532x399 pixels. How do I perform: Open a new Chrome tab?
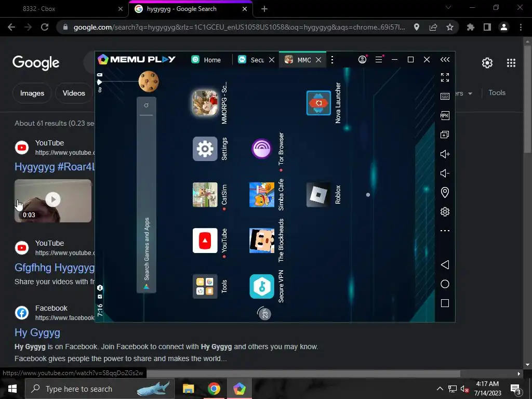tap(264, 9)
